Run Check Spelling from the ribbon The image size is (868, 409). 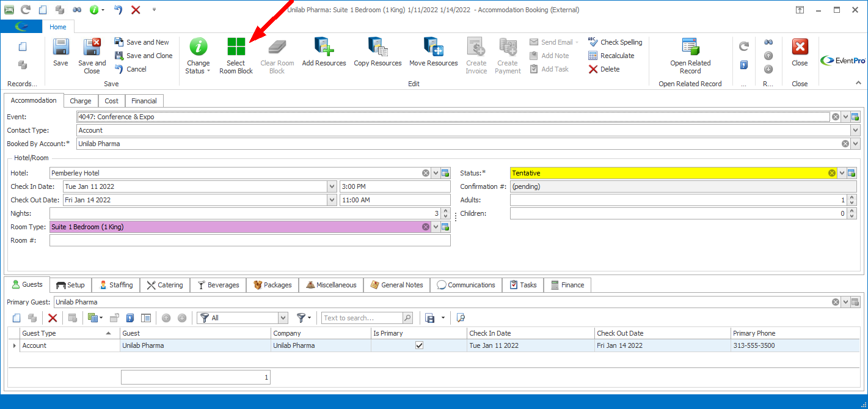[615, 42]
